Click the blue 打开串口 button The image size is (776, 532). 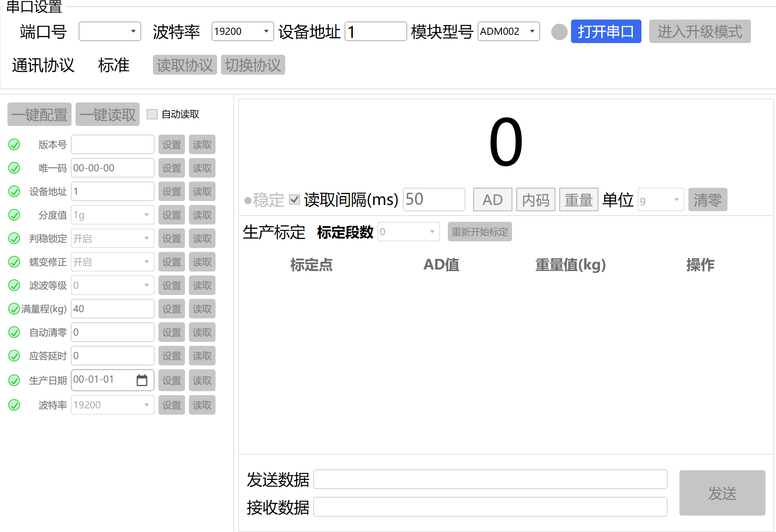pos(605,31)
